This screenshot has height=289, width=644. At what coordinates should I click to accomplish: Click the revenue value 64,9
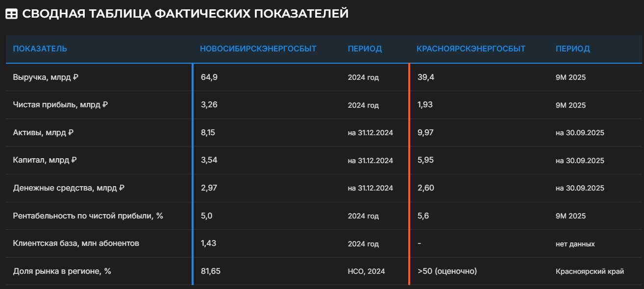[x=209, y=77]
